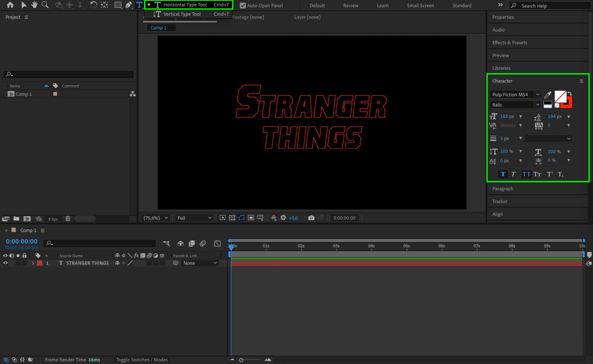The image size is (593, 364).
Task: Delete selected item with trash icon
Action: pyautogui.click(x=68, y=219)
